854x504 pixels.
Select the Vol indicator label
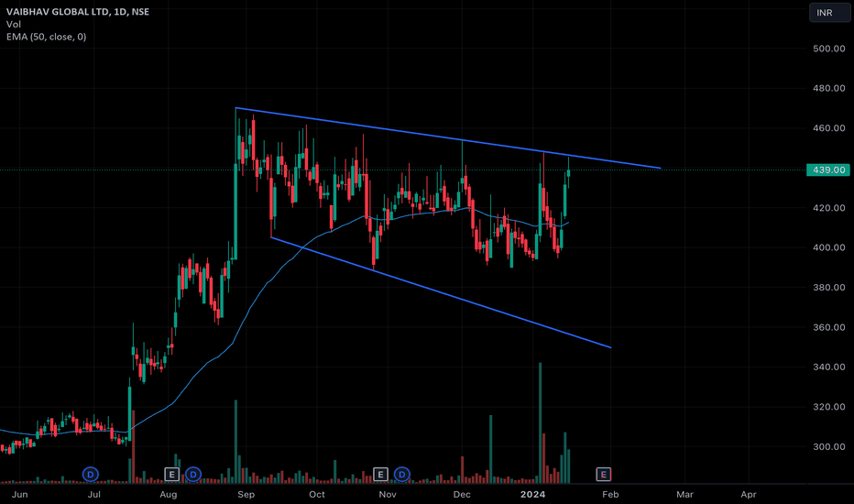pyautogui.click(x=14, y=24)
